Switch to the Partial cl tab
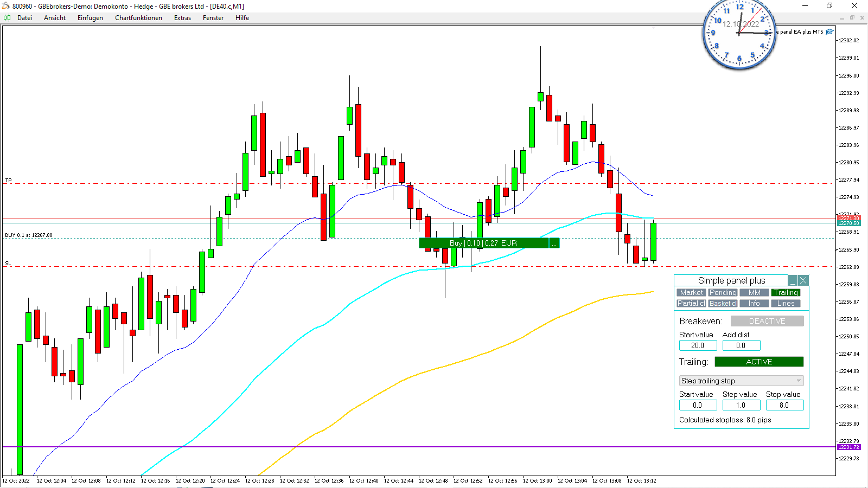Screen dimensions: 868x488 [691, 303]
